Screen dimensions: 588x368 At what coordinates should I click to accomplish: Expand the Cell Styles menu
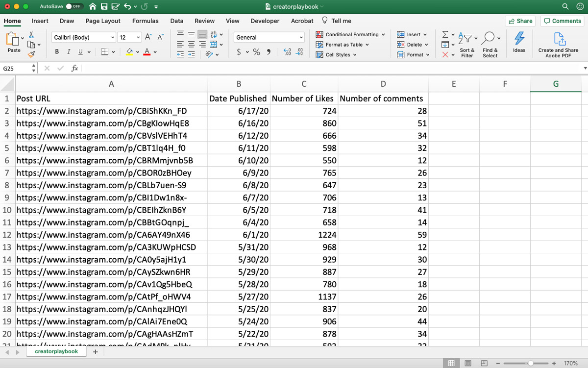[336, 55]
